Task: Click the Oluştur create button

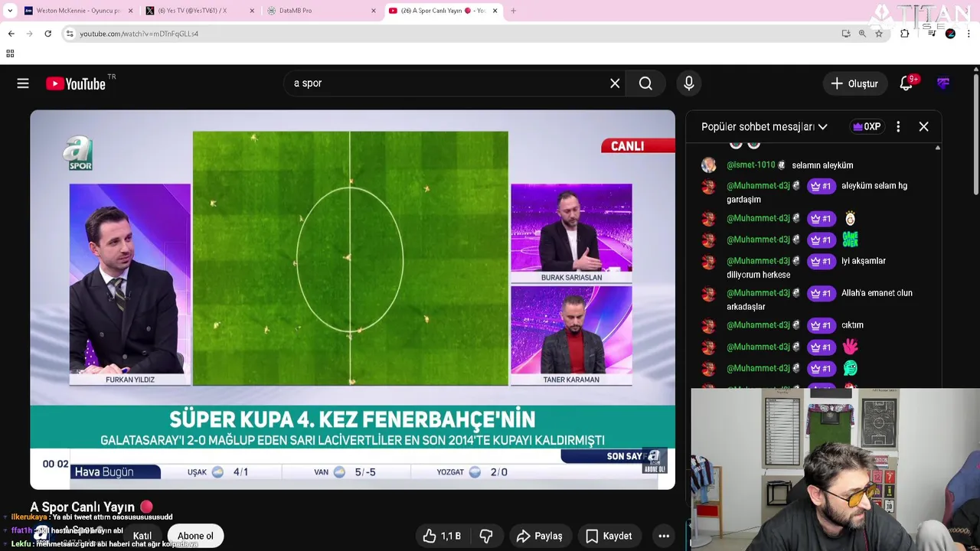Action: [854, 83]
